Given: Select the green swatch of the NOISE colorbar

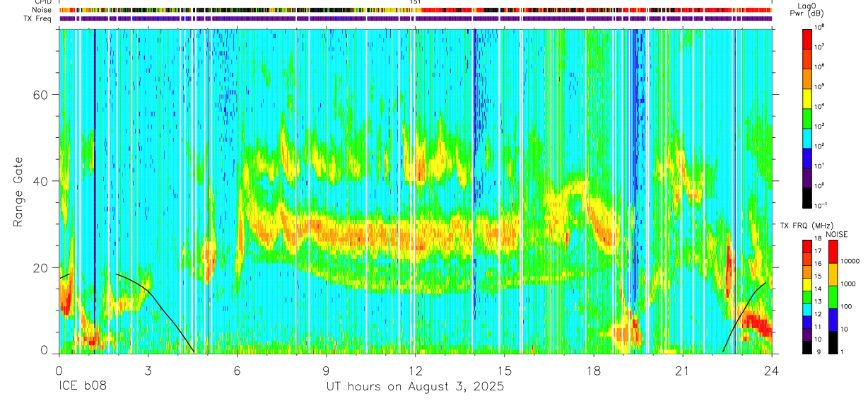Looking at the screenshot, I should pos(833,297).
